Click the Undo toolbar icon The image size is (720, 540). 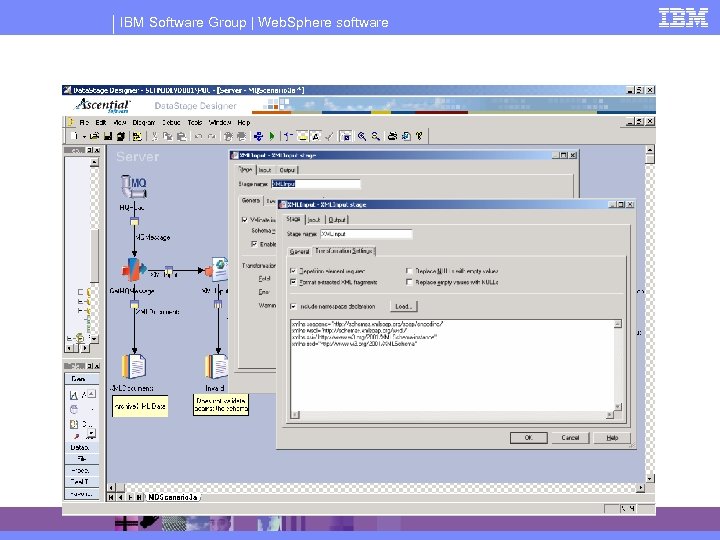tap(198, 136)
